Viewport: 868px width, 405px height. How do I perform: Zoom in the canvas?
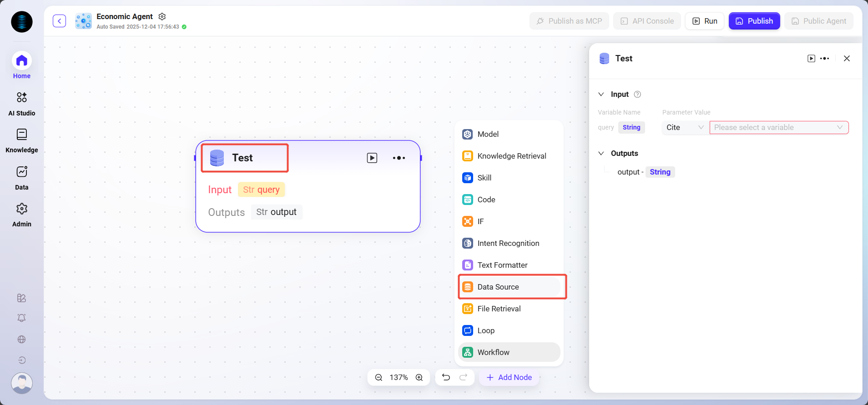(x=419, y=377)
